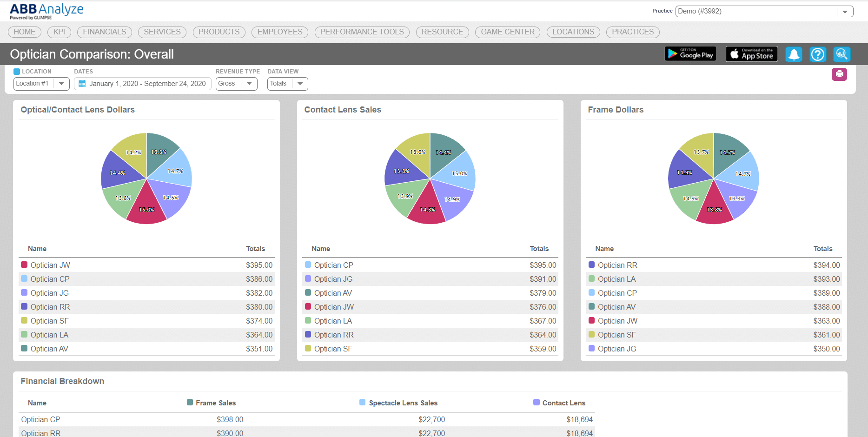Screen dimensions: 868x437
Task: Click the $398.00 Frame Sales value
Action: (x=230, y=419)
